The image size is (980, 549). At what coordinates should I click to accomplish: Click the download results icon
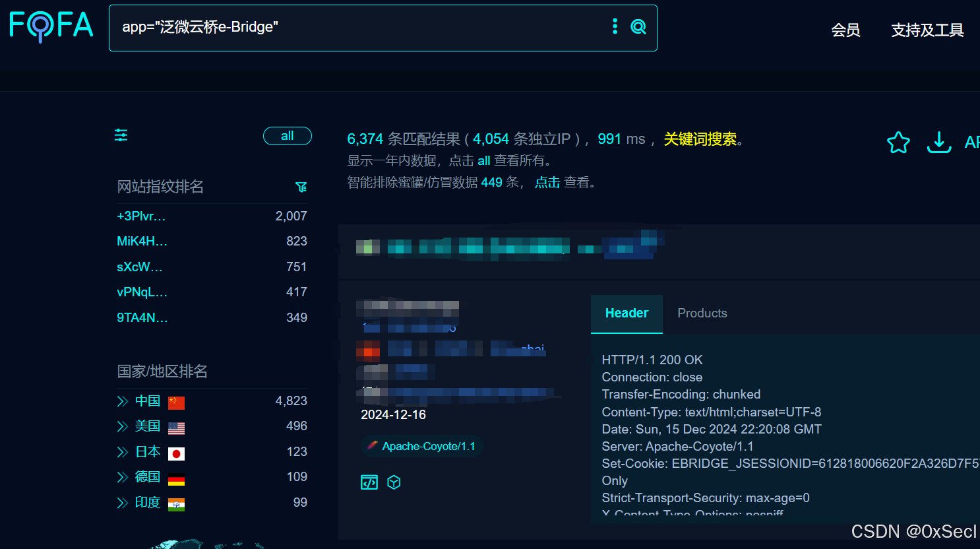pyautogui.click(x=939, y=142)
